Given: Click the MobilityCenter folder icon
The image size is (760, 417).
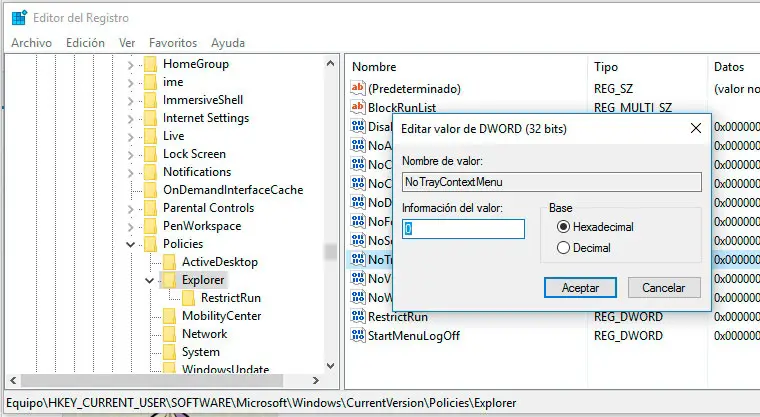Looking at the screenshot, I should pyautogui.click(x=170, y=316).
